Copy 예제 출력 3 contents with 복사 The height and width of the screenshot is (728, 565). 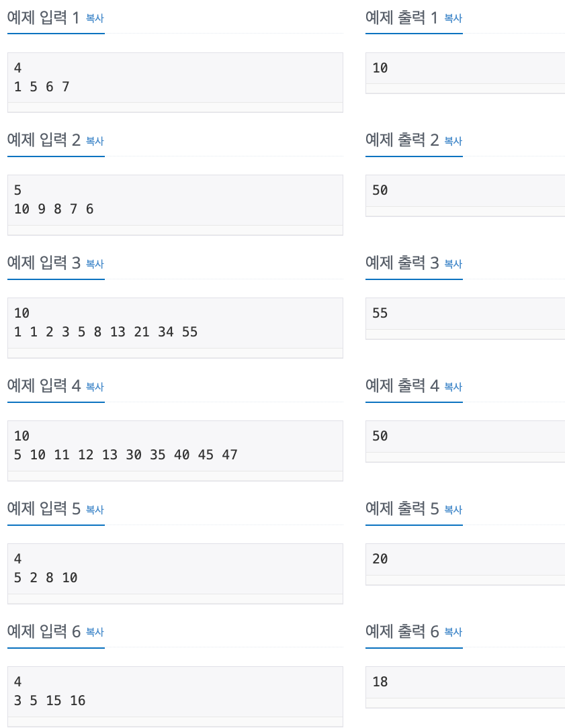[452, 265]
